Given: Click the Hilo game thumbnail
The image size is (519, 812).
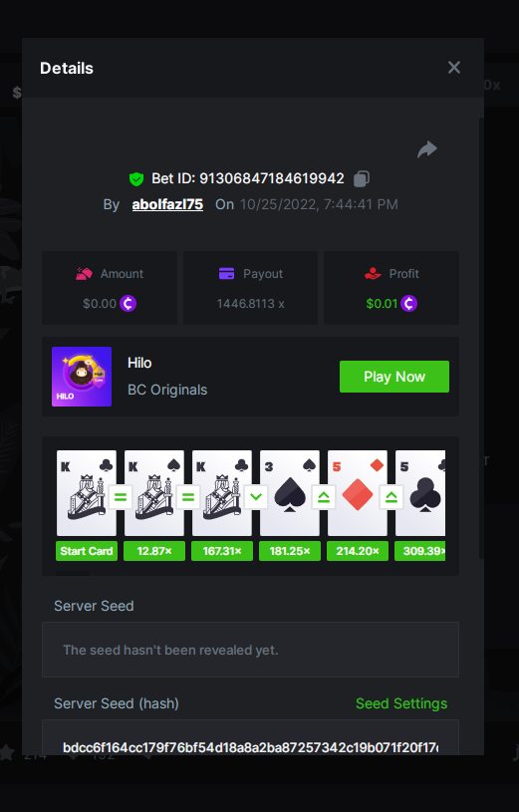Looking at the screenshot, I should [82, 377].
